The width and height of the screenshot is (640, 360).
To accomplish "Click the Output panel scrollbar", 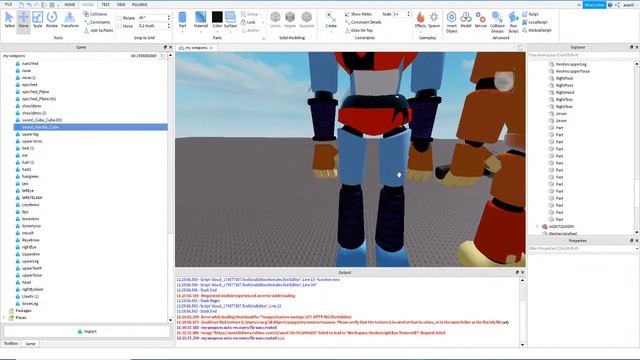I will tap(522, 313).
